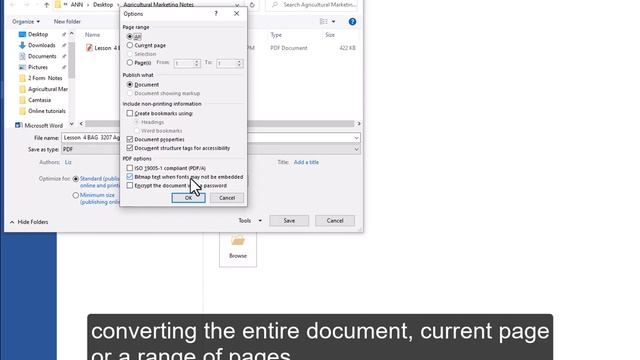
Task: Click the file list scroll left arrow
Action: tap(81, 124)
